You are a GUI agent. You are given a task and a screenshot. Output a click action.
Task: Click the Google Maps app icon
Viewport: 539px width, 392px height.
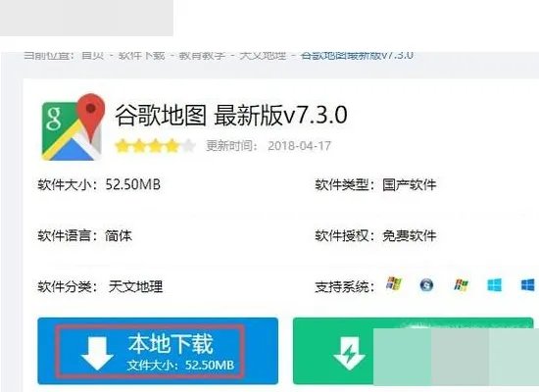click(x=73, y=126)
